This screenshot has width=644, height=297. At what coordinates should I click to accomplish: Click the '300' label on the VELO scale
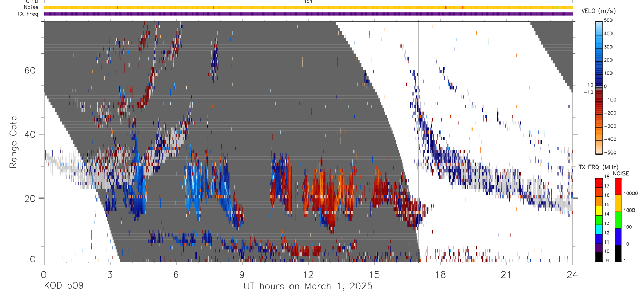[x=608, y=47]
